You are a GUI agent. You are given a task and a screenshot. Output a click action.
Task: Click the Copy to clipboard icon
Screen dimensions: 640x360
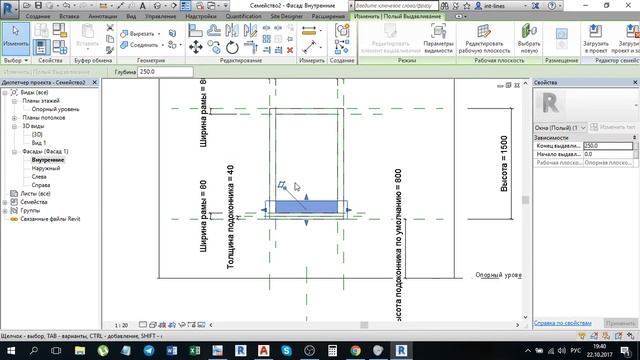pos(110,39)
